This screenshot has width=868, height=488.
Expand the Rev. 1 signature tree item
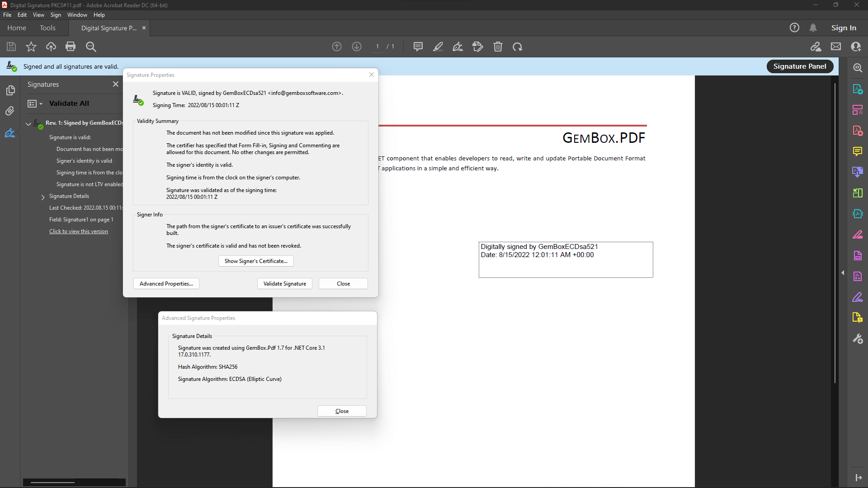[28, 123]
